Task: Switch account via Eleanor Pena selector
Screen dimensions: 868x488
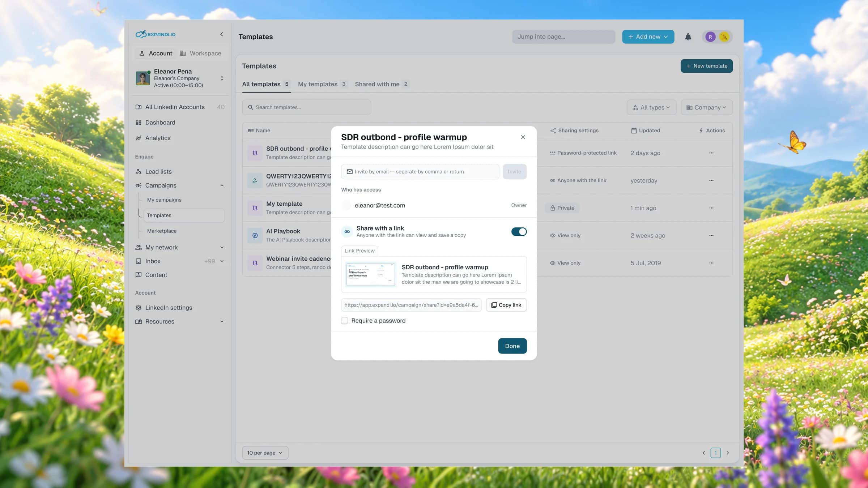Action: tap(180, 78)
